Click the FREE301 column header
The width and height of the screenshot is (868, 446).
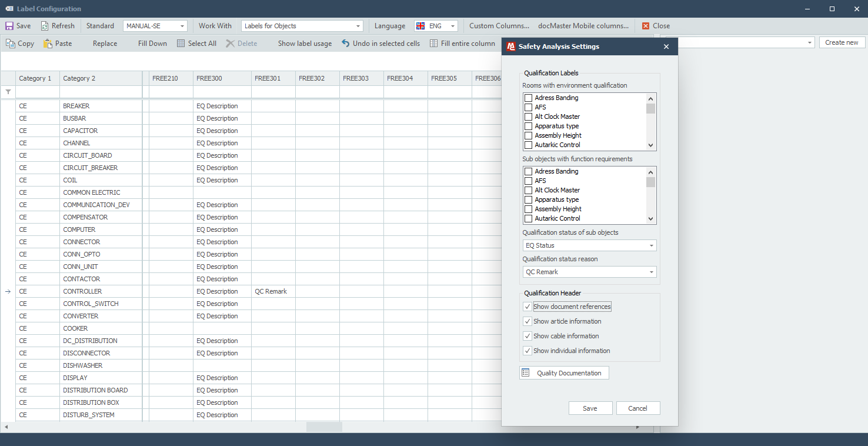[x=273, y=78]
